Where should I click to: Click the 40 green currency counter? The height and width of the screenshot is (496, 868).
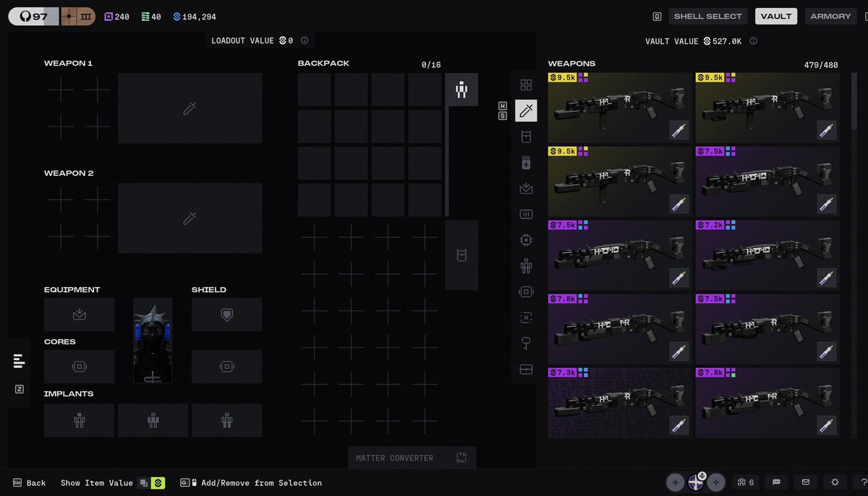(x=151, y=17)
